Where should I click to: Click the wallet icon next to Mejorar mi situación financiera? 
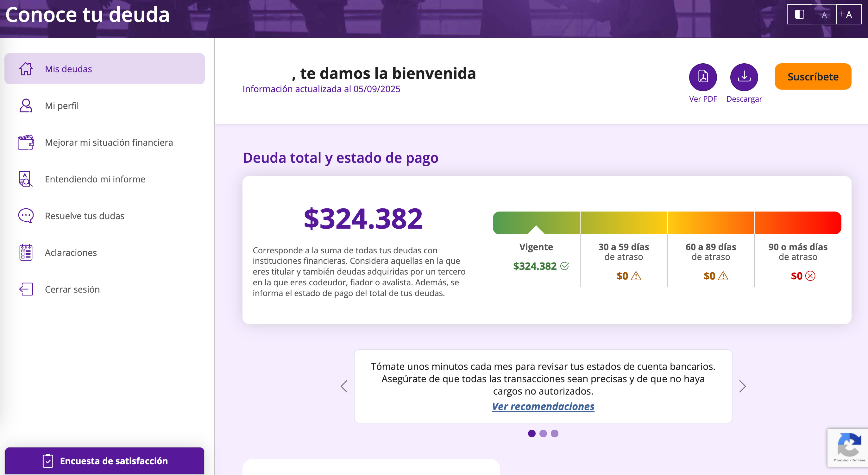click(x=25, y=142)
